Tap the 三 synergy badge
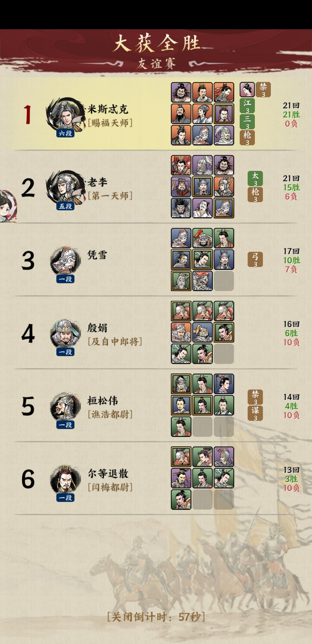Viewport: 312px width, 644px height. (x=247, y=121)
